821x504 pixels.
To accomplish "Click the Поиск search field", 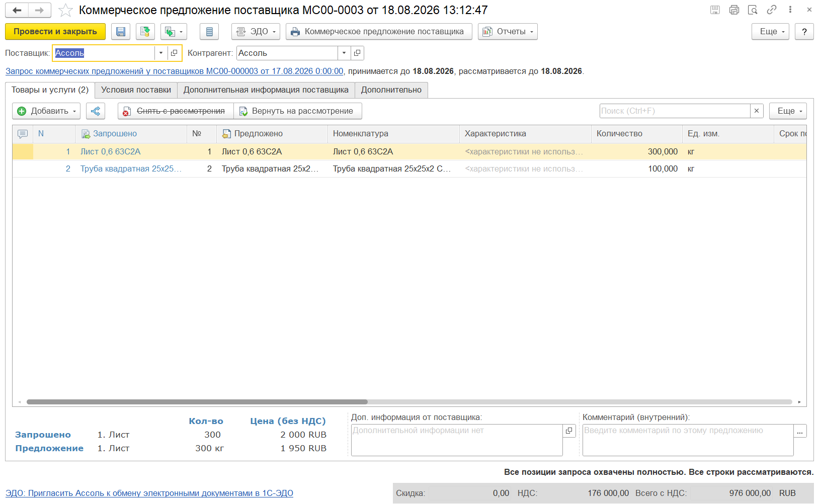I will point(675,111).
